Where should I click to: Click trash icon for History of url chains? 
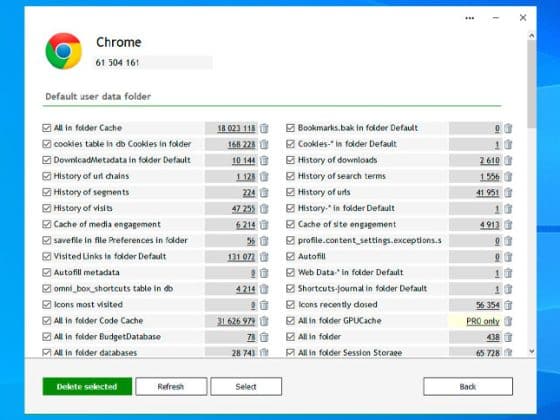point(264,176)
